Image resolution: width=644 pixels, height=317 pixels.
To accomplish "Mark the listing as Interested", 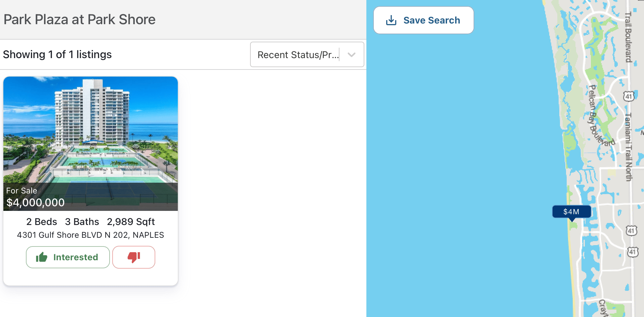I will [68, 257].
